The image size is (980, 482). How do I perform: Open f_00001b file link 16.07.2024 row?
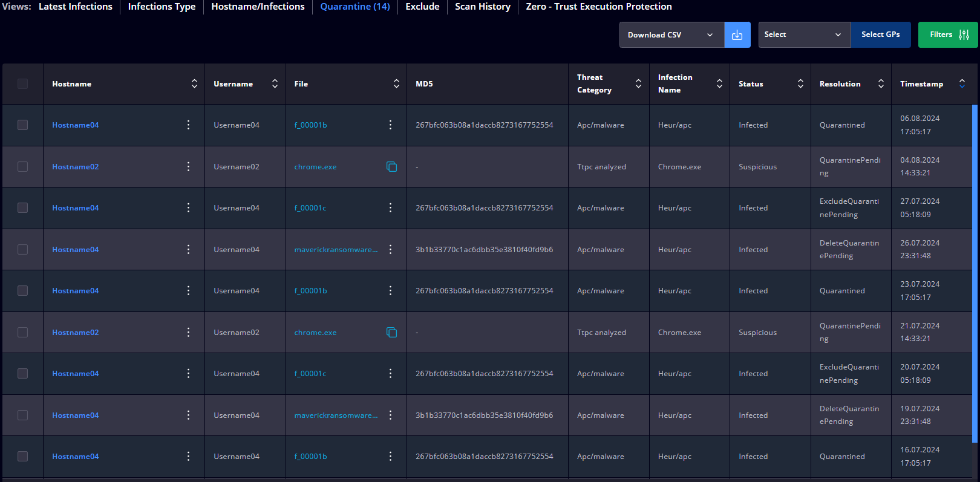(310, 457)
